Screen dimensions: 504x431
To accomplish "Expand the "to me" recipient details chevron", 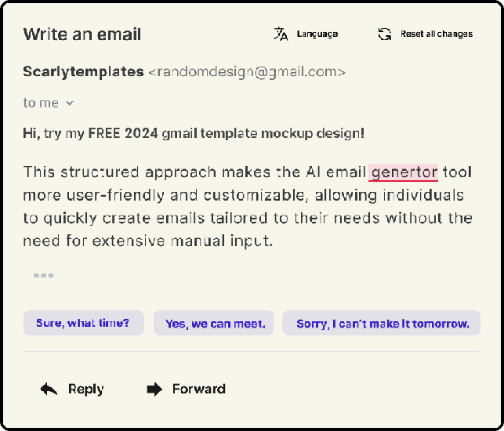I will point(70,103).
